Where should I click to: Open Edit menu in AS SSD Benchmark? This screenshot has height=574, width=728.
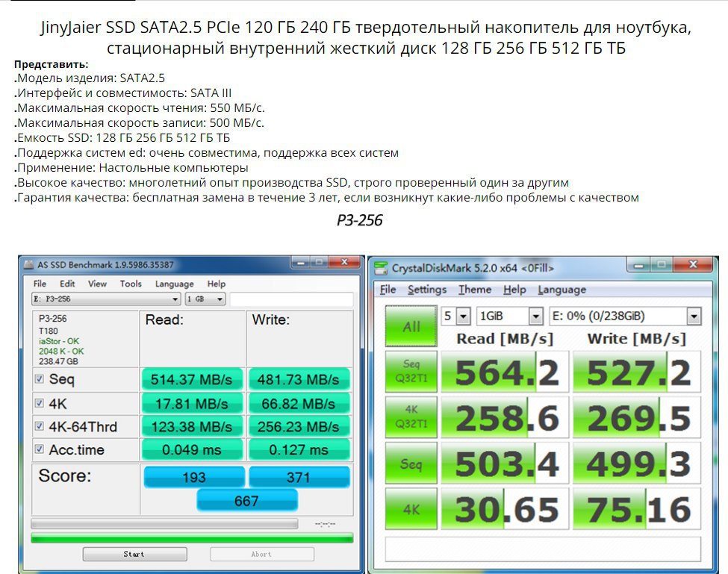67,284
